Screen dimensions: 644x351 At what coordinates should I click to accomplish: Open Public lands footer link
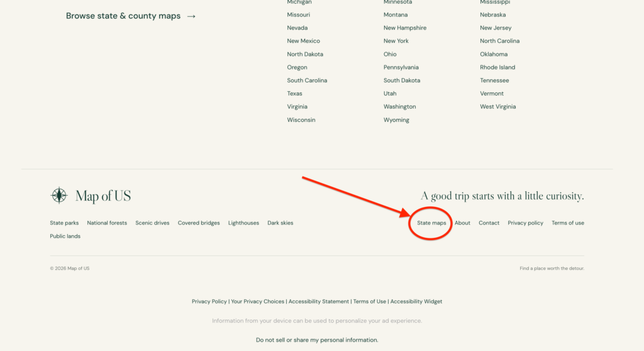pos(65,237)
